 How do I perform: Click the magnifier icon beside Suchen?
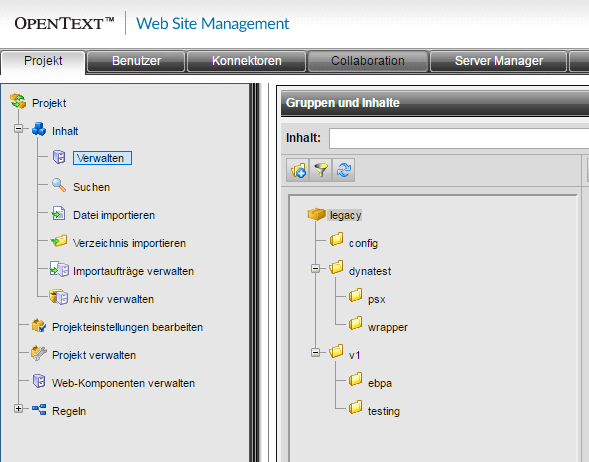point(59,185)
